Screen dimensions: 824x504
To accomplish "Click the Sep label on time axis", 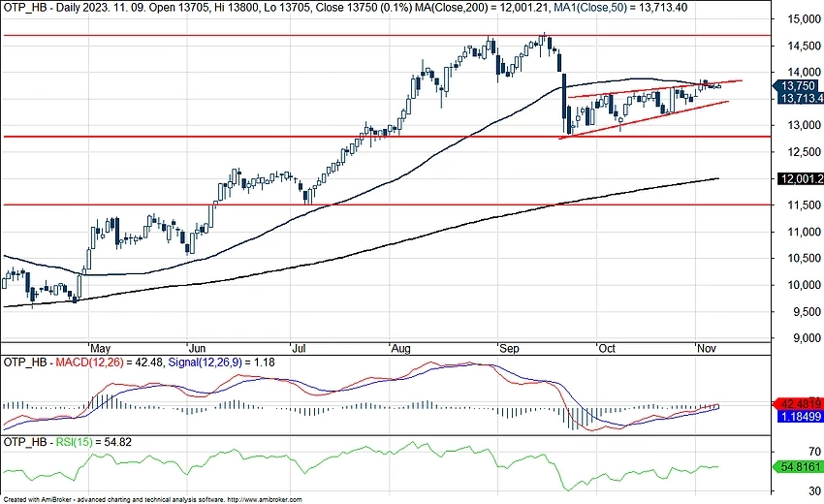I will (503, 346).
